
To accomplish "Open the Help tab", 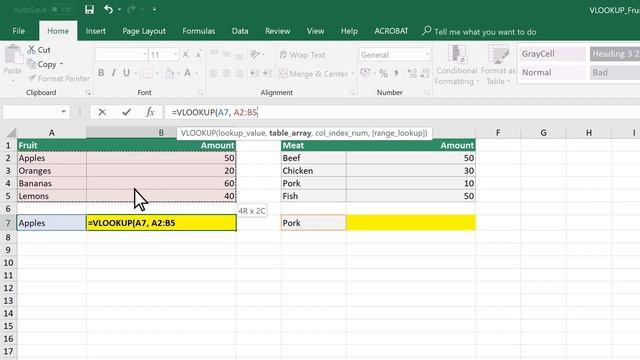I will 349,31.
